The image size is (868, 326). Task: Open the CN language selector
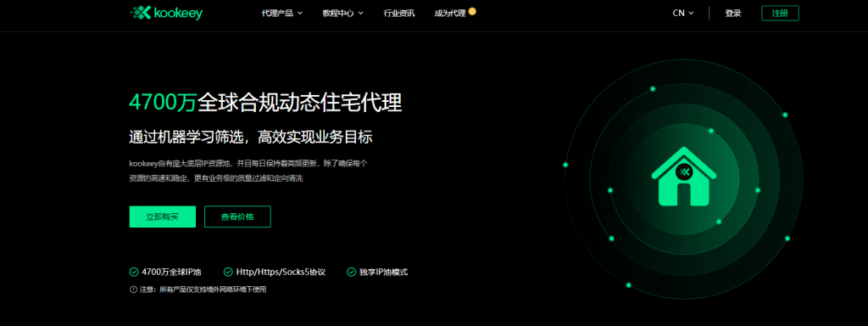(683, 14)
